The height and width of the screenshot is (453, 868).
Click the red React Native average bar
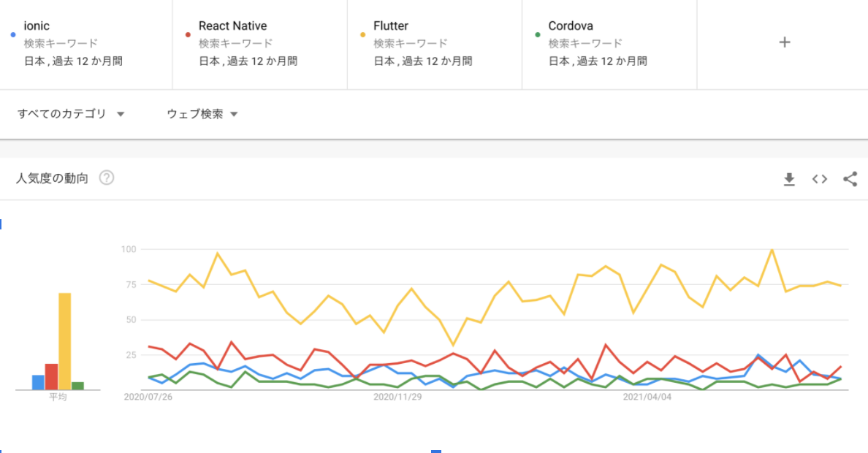[x=51, y=376]
